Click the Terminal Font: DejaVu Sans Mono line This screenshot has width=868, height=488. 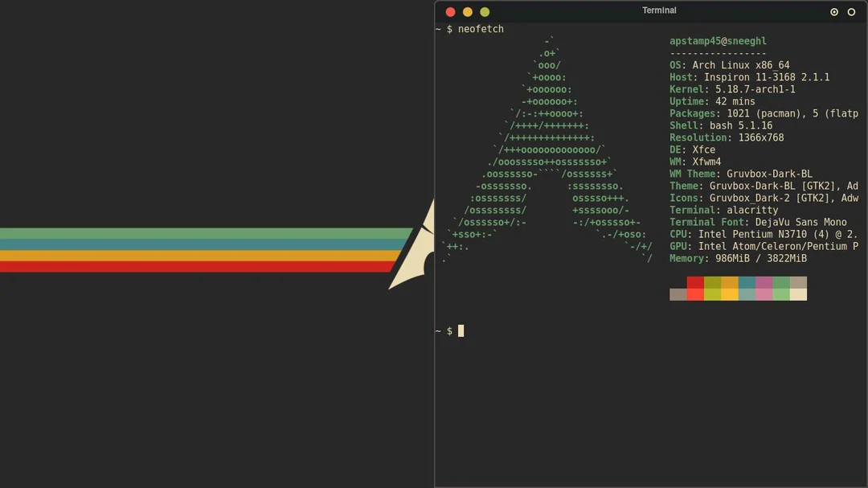pyautogui.click(x=759, y=222)
